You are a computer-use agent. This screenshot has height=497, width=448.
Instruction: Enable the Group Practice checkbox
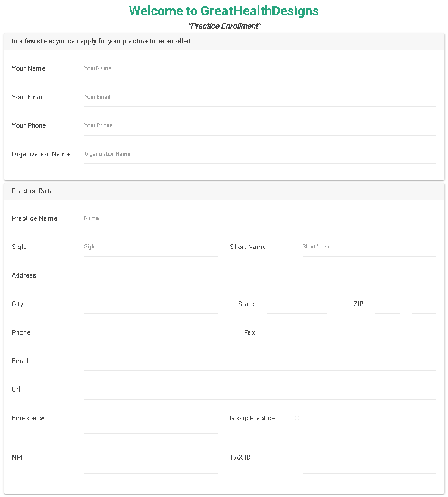pos(297,418)
